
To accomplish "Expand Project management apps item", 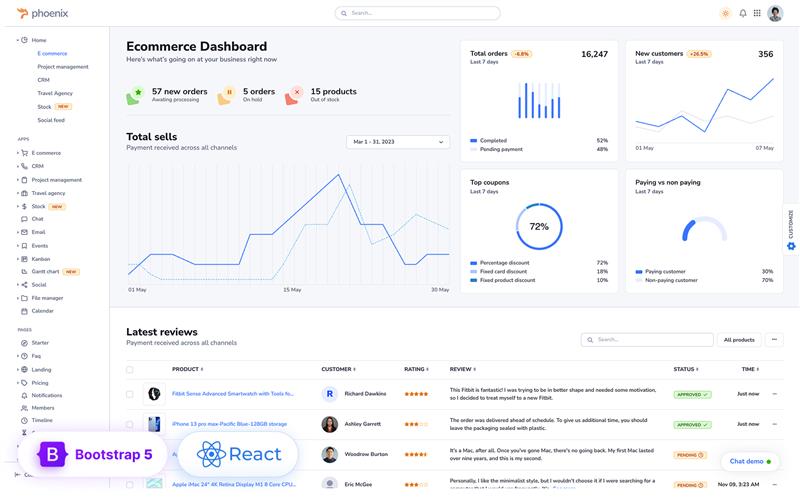I will 17,180.
